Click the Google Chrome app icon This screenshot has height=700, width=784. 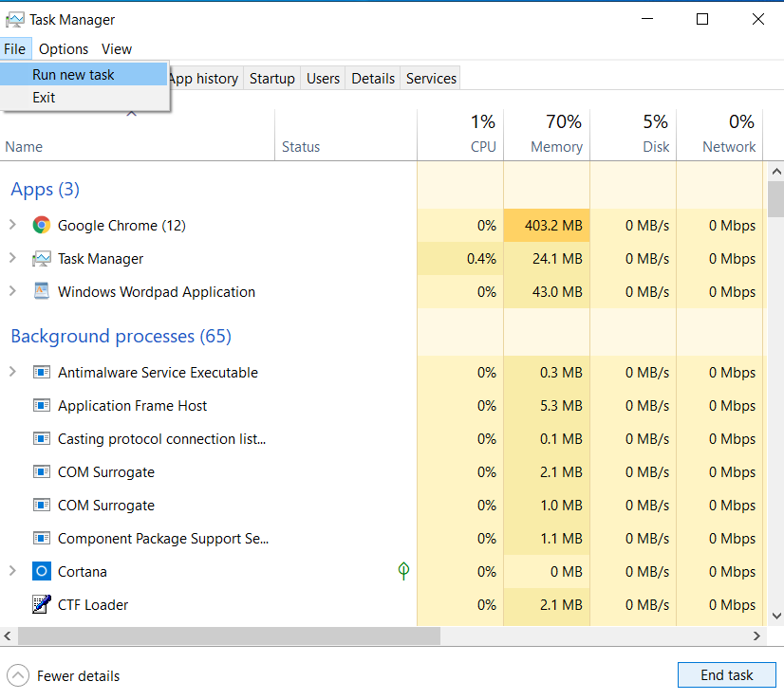click(42, 225)
